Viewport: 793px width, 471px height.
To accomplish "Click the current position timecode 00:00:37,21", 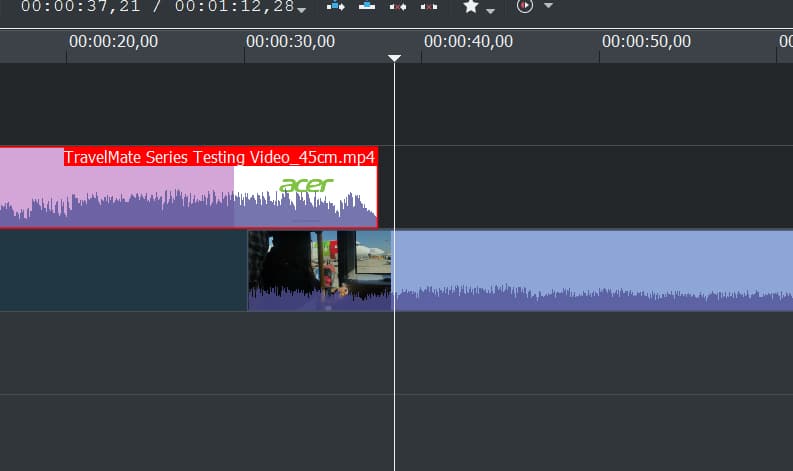I will [80, 6].
